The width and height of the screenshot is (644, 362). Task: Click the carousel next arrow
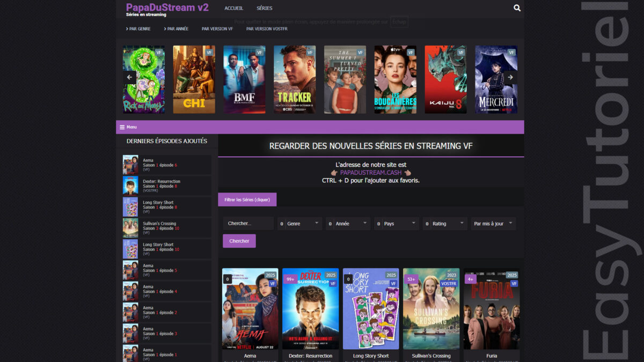(510, 77)
